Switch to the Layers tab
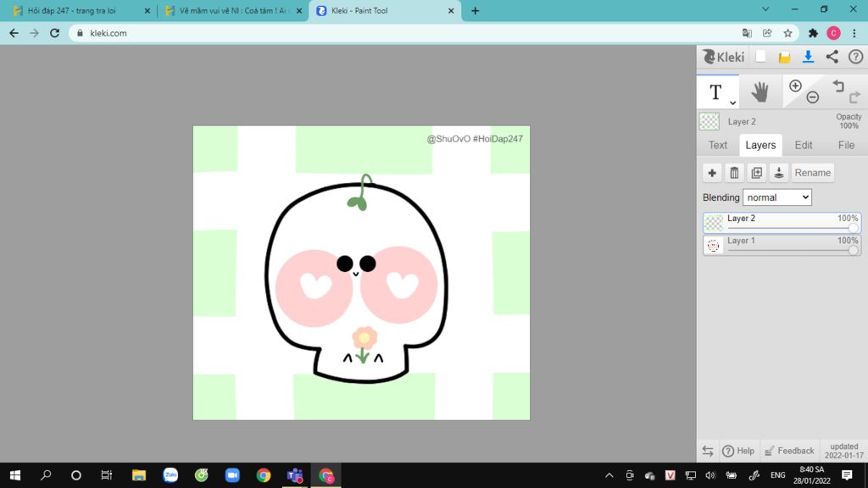 760,145
